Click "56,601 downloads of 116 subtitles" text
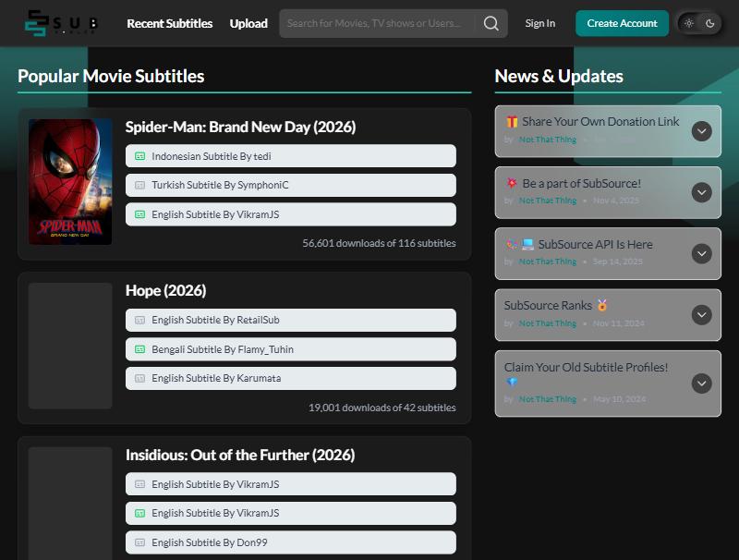Image resolution: width=739 pixels, height=560 pixels. click(379, 243)
